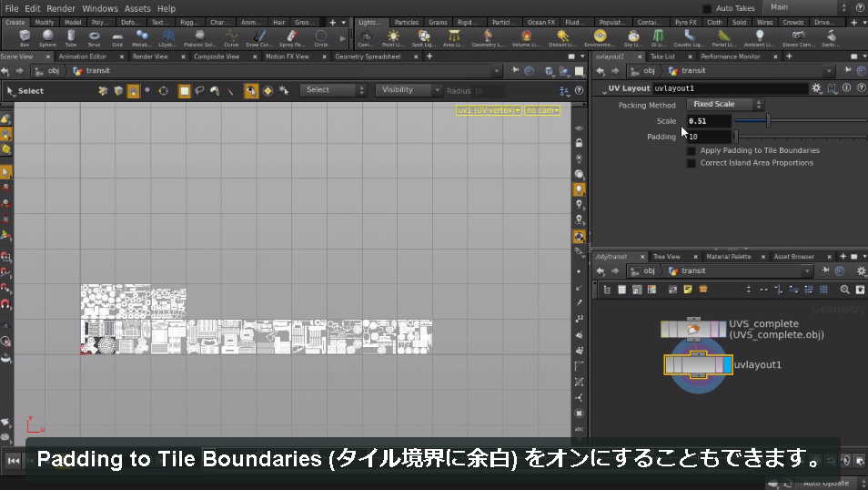Create a Sky Light
868x490 pixels.
632,38
